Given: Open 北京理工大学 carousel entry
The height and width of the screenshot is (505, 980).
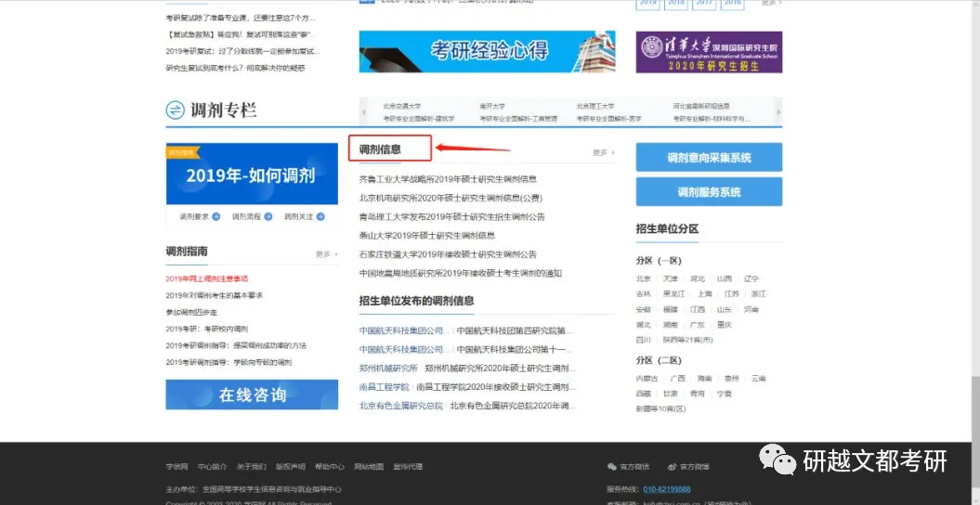Looking at the screenshot, I should pyautogui.click(x=595, y=107).
